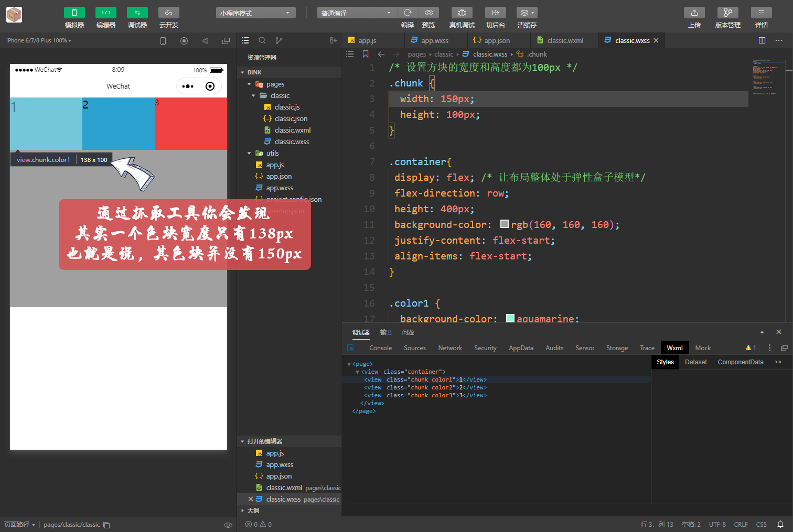Screen dimensions: 793x532
Task: Click the rotate device icon in simulator toolbar
Action: pos(163,41)
